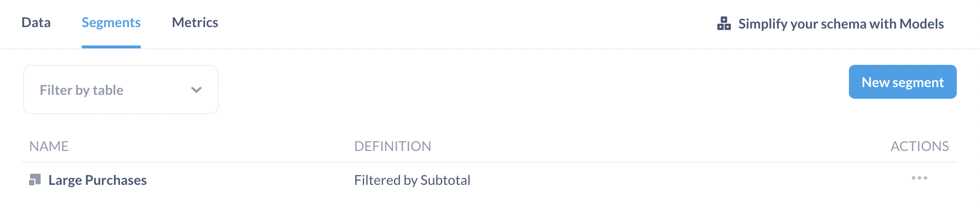Click the segment icon next to Large Purchases
980x210 pixels.
tap(35, 180)
